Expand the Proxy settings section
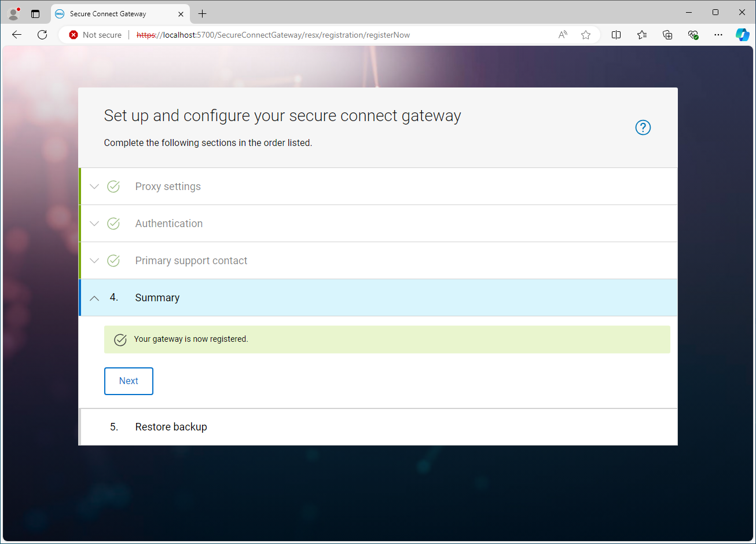Image resolution: width=756 pixels, height=544 pixels. [x=94, y=186]
